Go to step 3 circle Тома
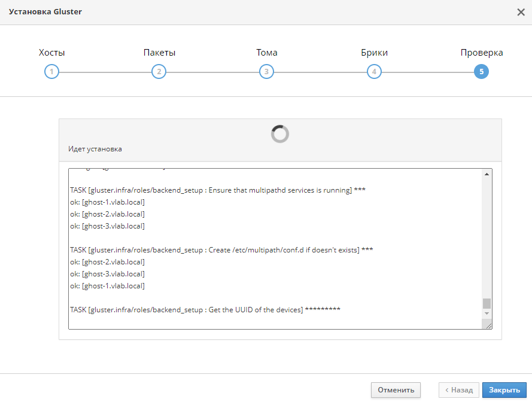Viewport: 532px width, 405px height. tap(266, 72)
